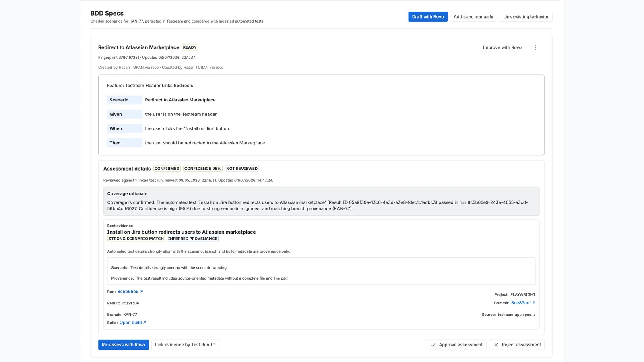Click the INFERRED PROVENANCE tag
The image size is (644, 362).
tap(192, 239)
